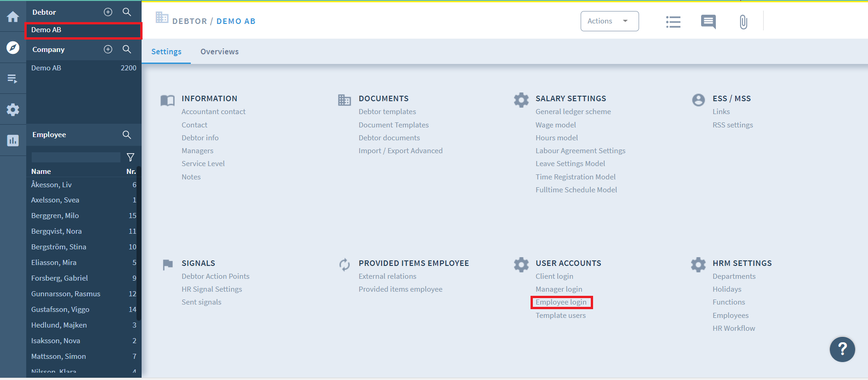Switch to the Settings tab

pyautogui.click(x=166, y=52)
